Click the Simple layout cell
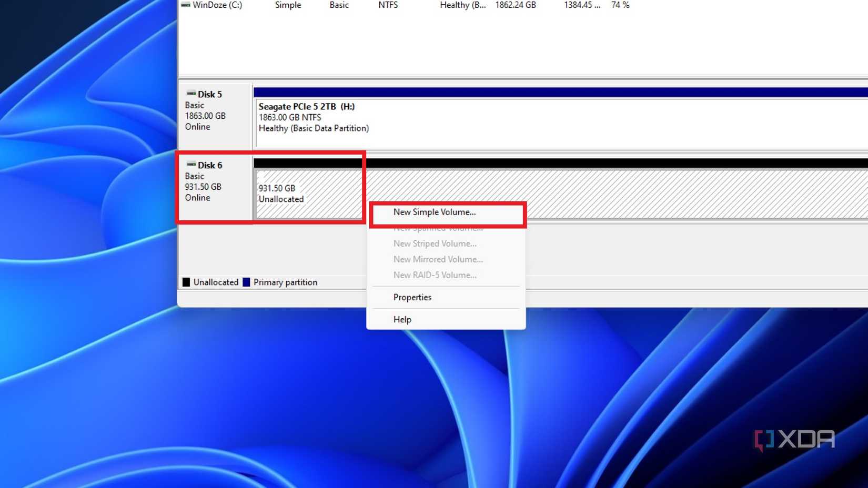Viewport: 868px width, 488px height. (288, 5)
